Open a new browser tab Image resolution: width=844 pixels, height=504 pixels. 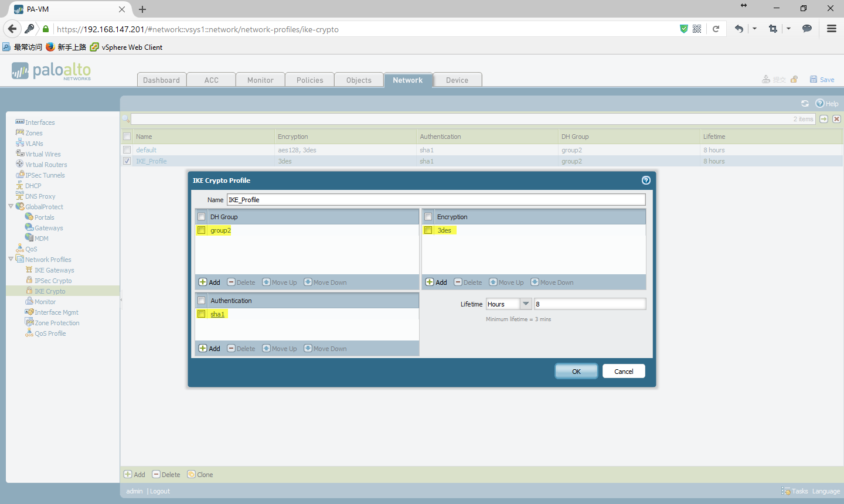[x=142, y=9]
